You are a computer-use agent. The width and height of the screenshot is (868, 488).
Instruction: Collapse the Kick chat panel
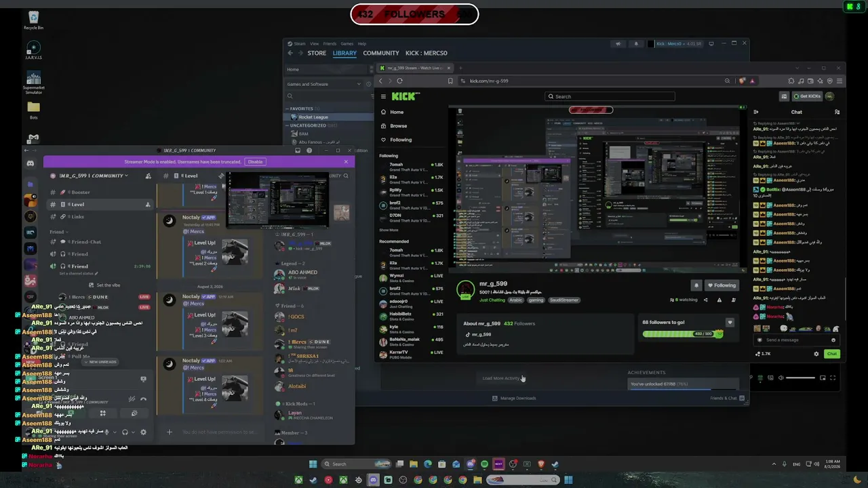756,112
